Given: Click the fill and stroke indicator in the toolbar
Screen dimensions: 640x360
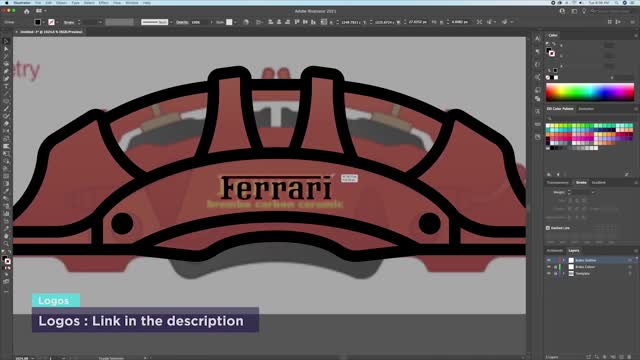Looking at the screenshot, I should tap(6, 260).
